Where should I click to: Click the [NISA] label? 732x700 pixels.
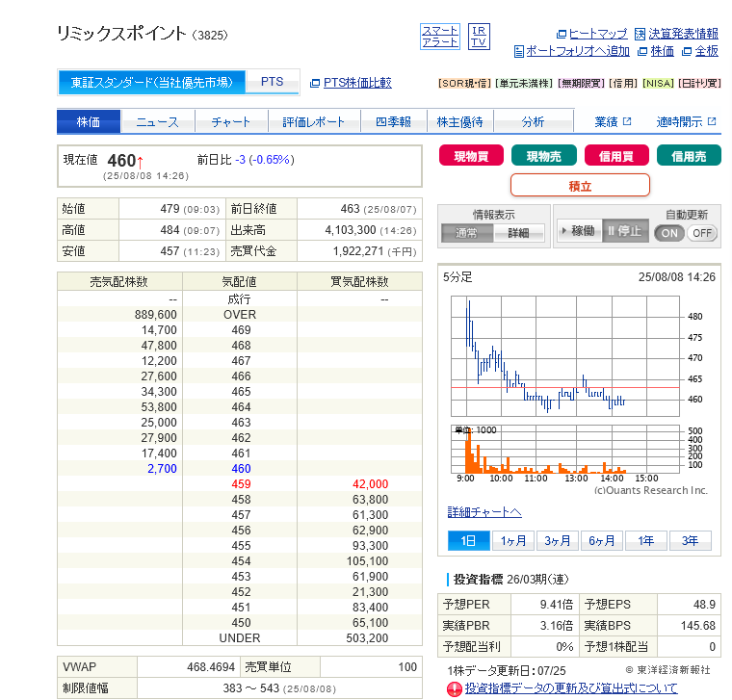(x=658, y=83)
